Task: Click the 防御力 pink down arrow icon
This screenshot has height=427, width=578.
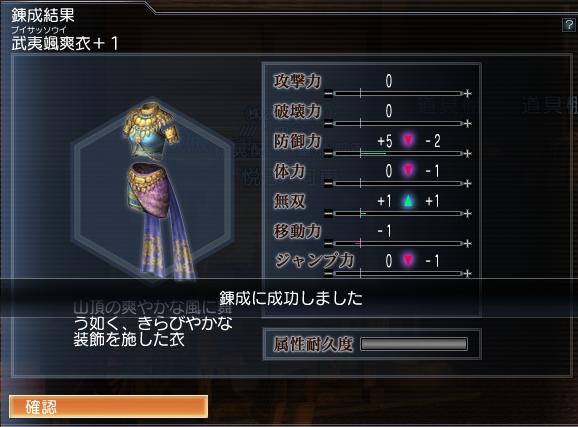Action: (408, 140)
